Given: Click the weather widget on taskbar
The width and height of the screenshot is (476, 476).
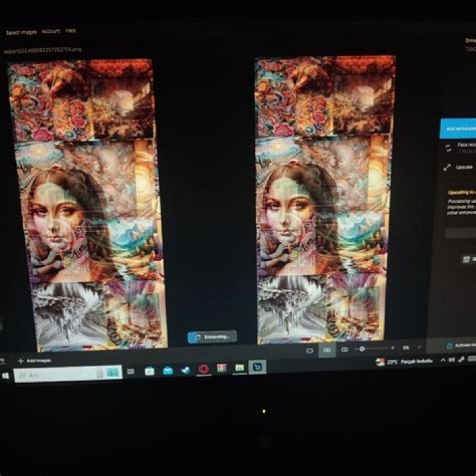Looking at the screenshot, I should pyautogui.click(x=404, y=362).
